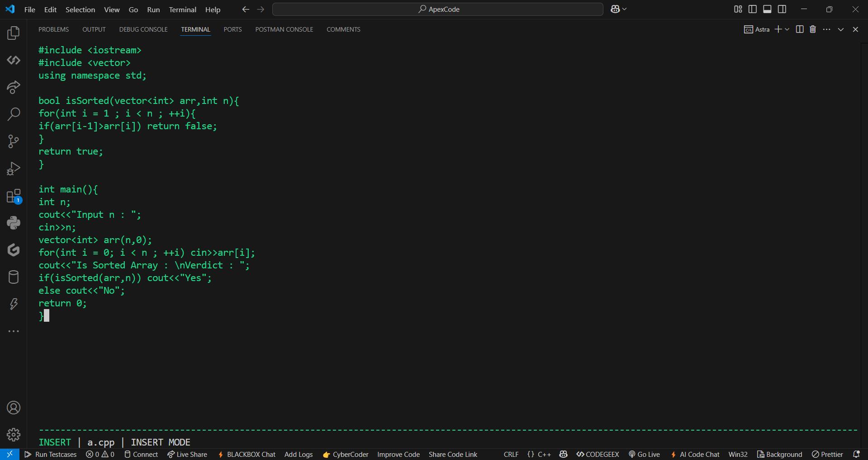Start Go Live server
This screenshot has width=868, height=460.
tap(644, 454)
